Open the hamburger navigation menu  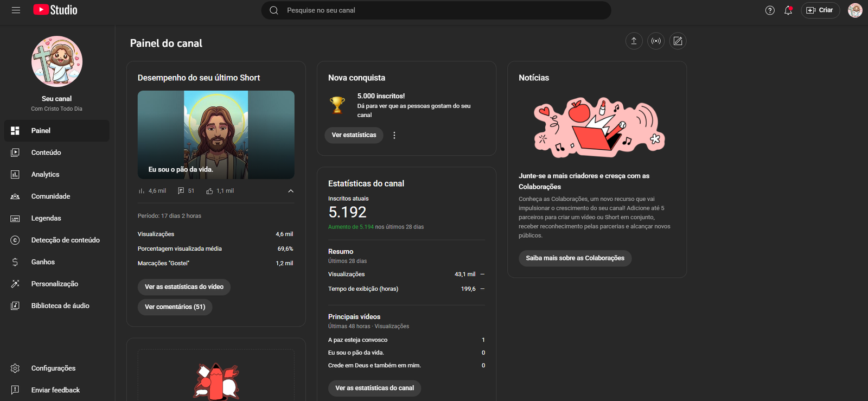[16, 10]
